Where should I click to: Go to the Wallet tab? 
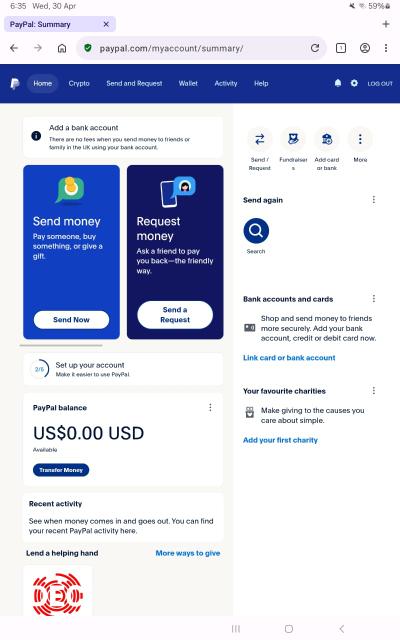point(188,83)
